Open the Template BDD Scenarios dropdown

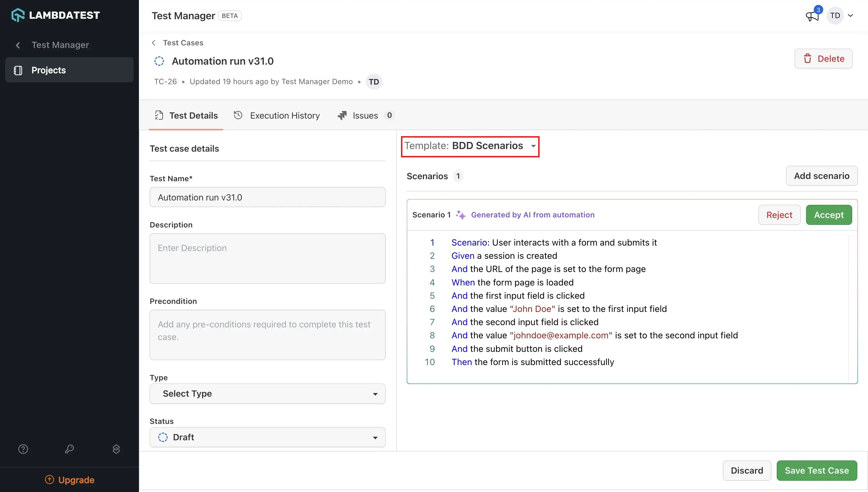(470, 146)
